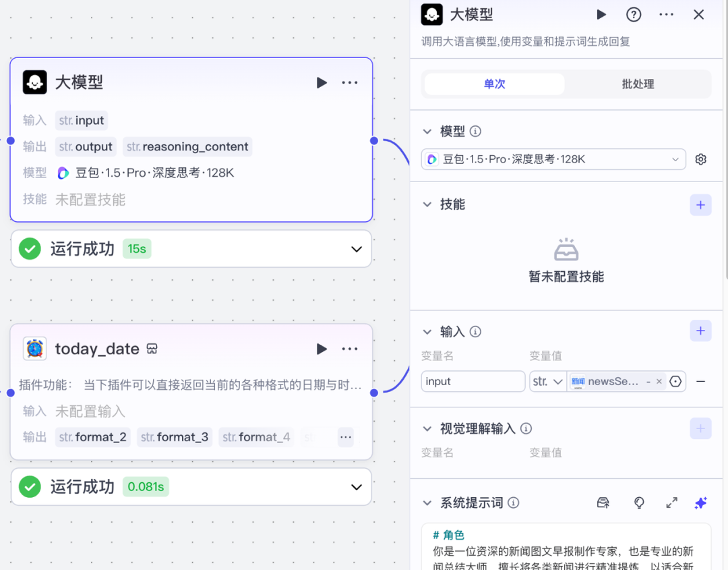Open the prompt library icon
Screen dimensions: 728x570
point(603,503)
